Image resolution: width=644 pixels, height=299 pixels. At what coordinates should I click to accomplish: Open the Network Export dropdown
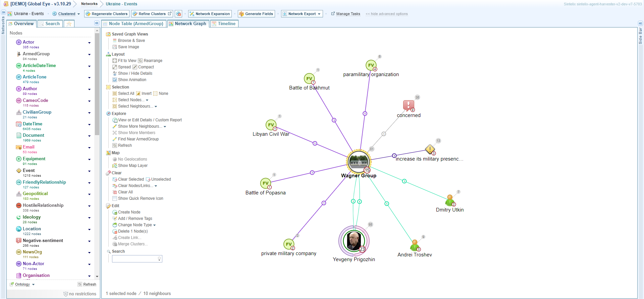click(302, 14)
